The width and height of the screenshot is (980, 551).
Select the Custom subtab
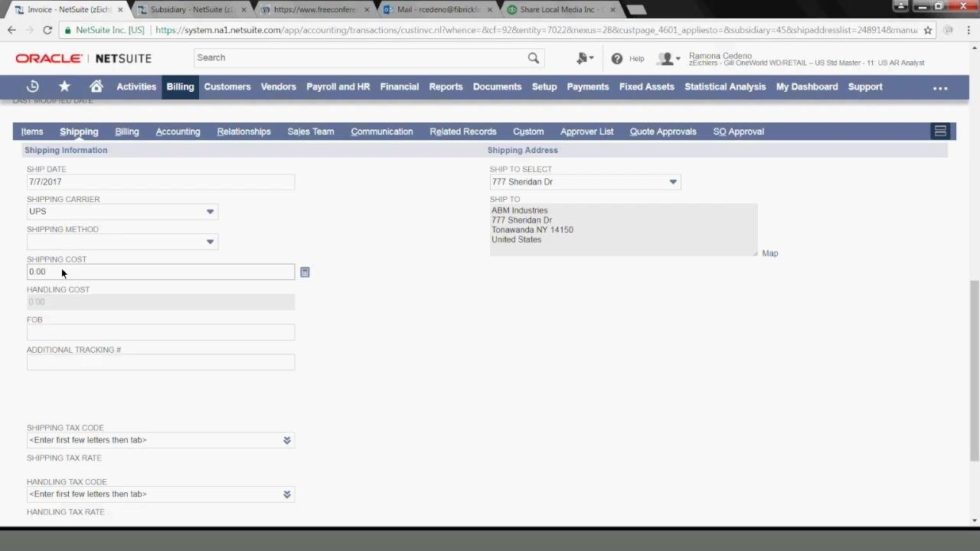coord(528,132)
